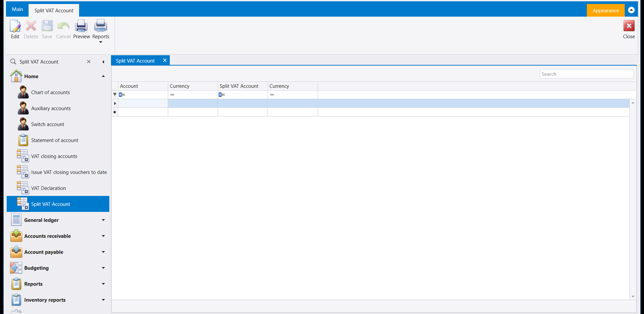Open Preview printer icon
The image size is (644, 314).
click(x=81, y=26)
